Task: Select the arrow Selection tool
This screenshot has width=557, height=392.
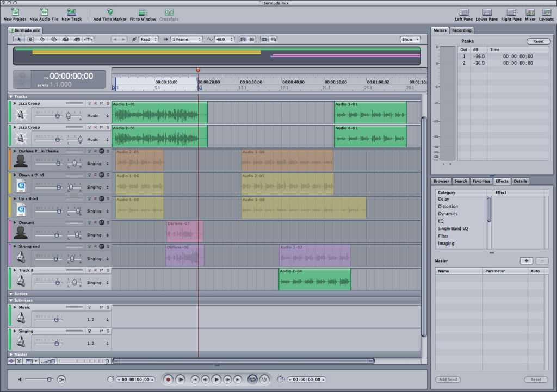Action: pyautogui.click(x=19, y=39)
